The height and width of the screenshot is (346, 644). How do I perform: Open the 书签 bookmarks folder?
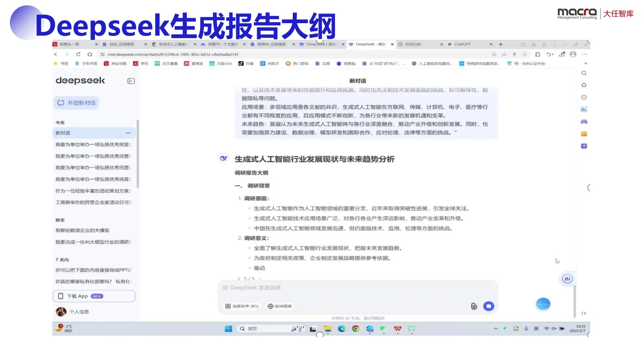61,63
